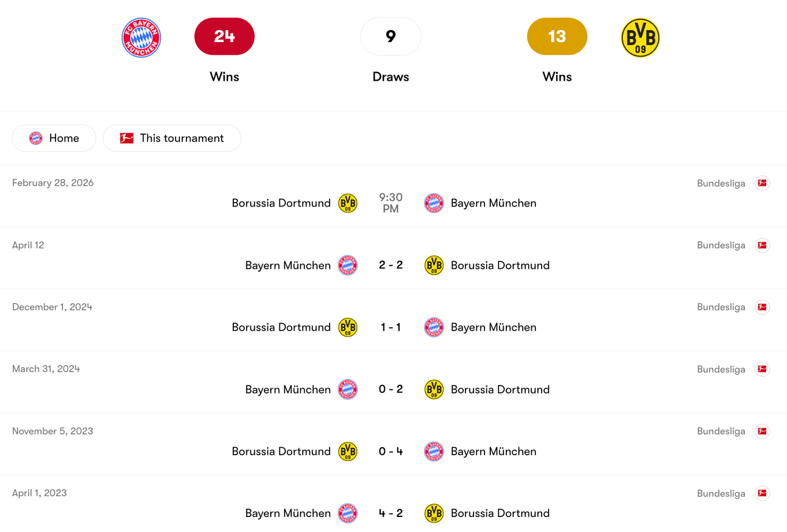Click the red 24 wins badge

pos(224,36)
